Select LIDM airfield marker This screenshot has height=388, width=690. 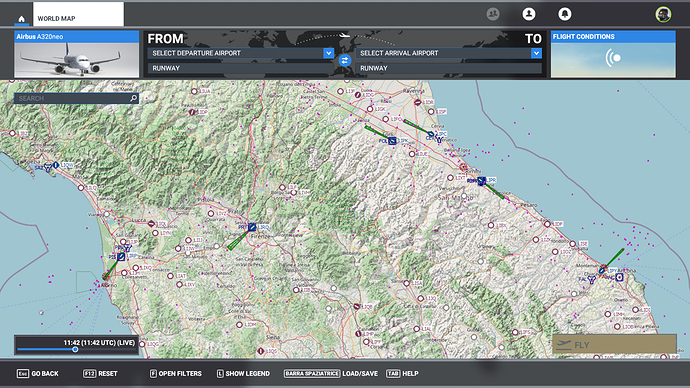click(239, 325)
